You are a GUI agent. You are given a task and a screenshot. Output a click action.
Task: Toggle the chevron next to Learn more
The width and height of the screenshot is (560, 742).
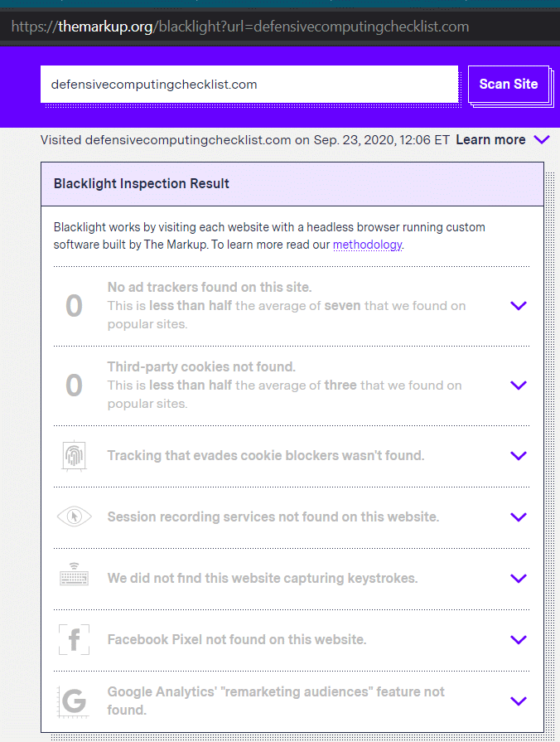pos(542,140)
